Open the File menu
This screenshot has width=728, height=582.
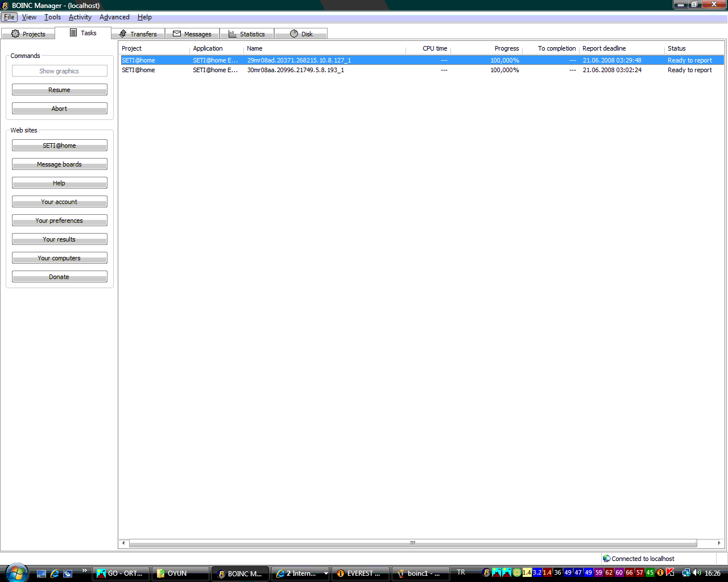pyautogui.click(x=9, y=17)
